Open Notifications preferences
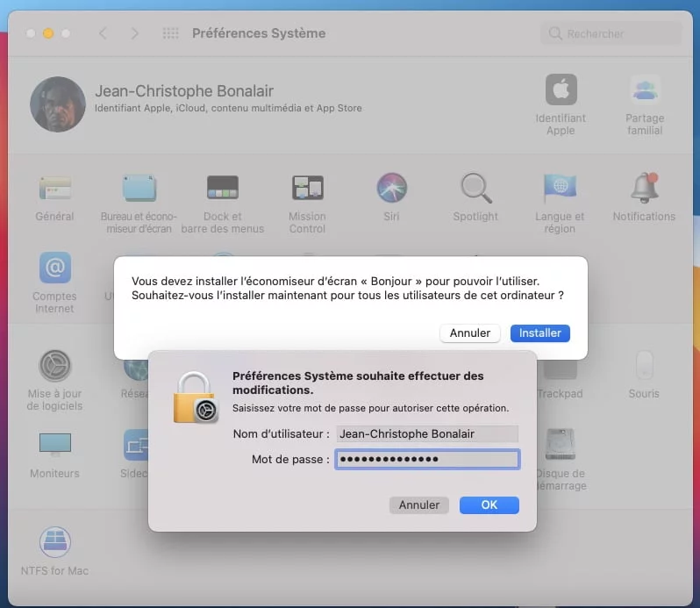This screenshot has height=608, width=700. click(x=644, y=189)
